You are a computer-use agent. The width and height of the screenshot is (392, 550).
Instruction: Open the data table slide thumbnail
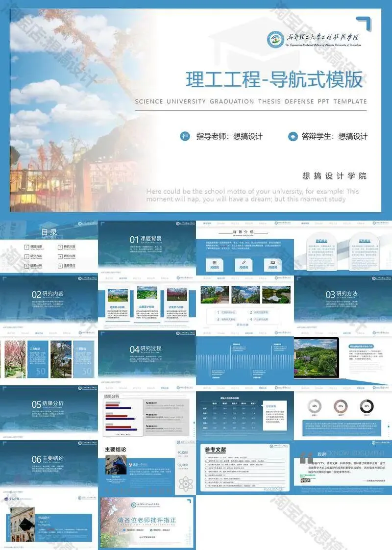tap(245, 413)
